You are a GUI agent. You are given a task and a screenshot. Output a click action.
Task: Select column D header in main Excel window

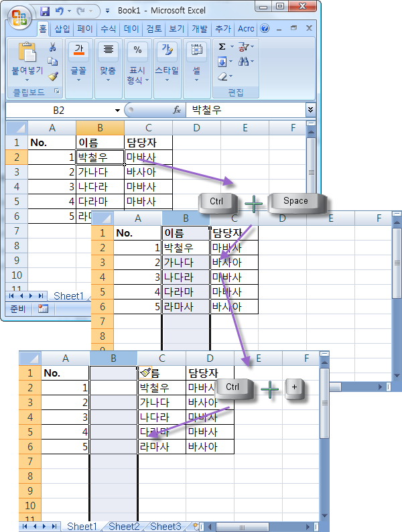click(x=197, y=128)
